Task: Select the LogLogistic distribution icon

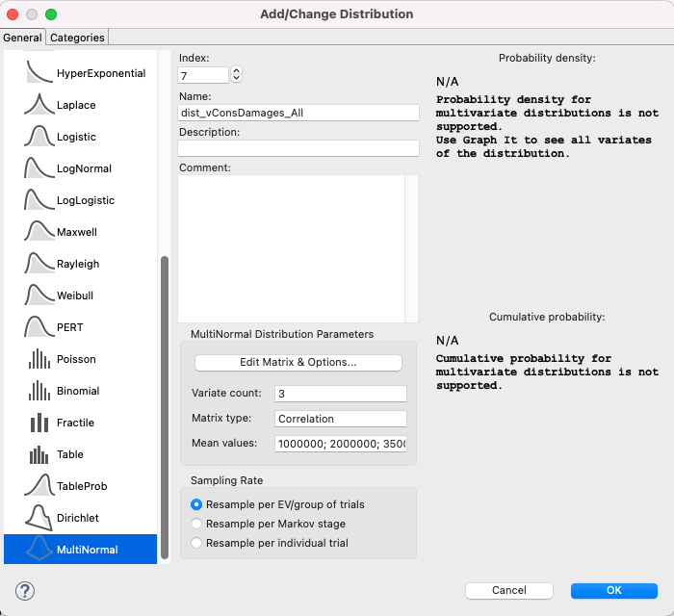Action: [39, 200]
